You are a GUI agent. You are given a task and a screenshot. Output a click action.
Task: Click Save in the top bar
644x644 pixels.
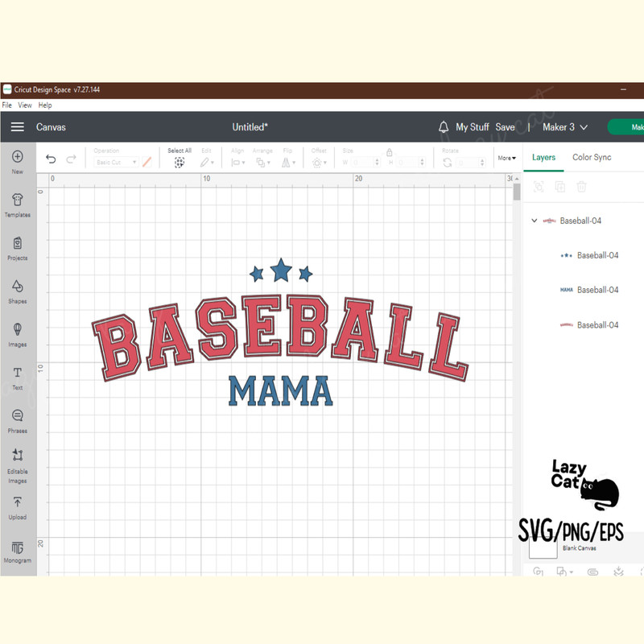[x=505, y=126]
